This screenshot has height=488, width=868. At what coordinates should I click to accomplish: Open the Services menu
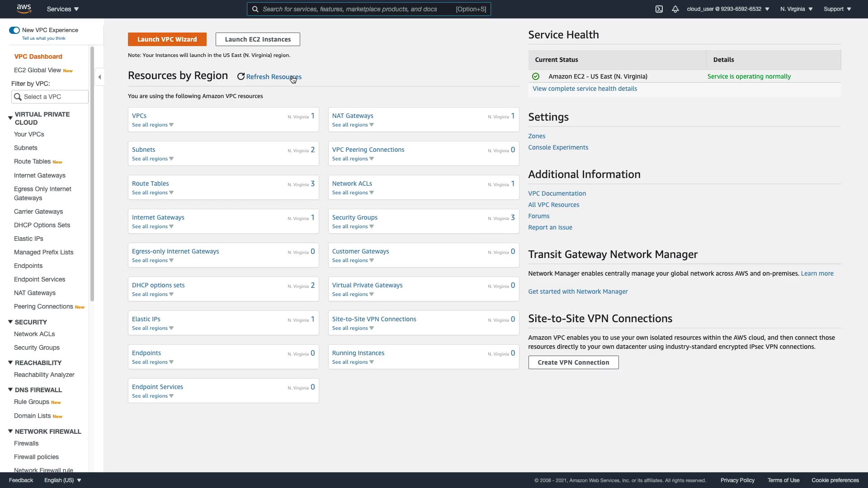[x=63, y=9]
